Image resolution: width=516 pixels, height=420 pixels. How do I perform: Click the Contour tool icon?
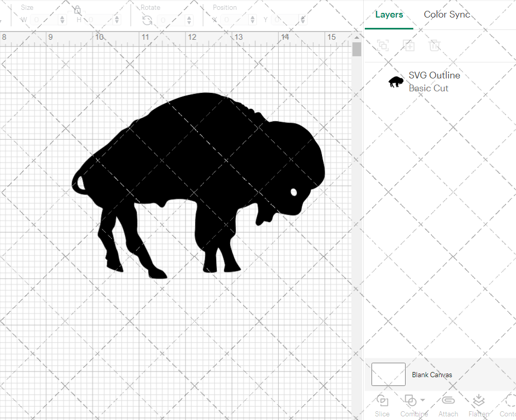pos(510,401)
